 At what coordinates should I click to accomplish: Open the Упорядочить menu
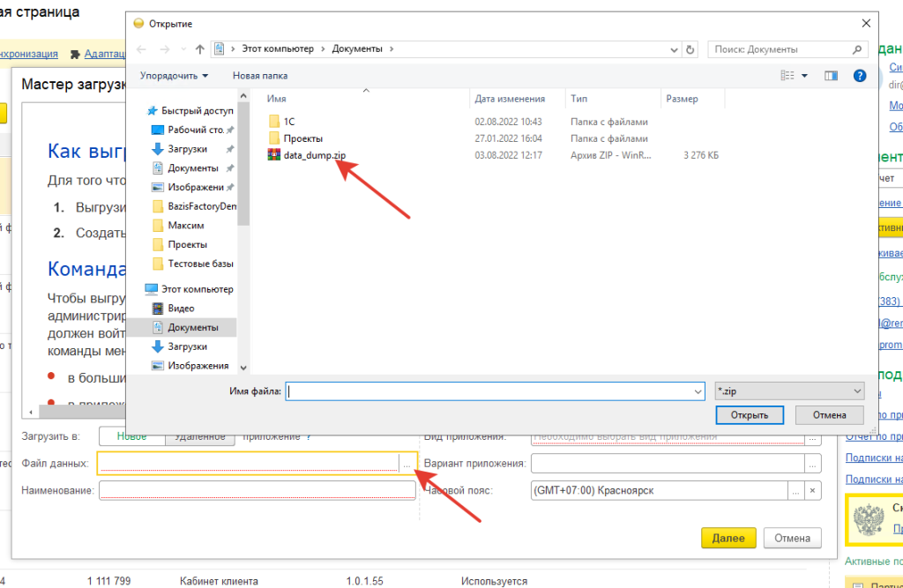click(174, 76)
